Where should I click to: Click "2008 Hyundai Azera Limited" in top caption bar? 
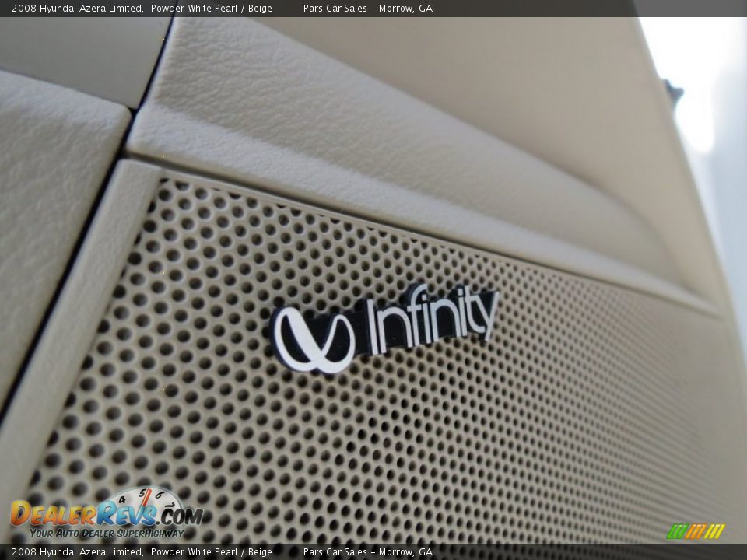[x=78, y=9]
